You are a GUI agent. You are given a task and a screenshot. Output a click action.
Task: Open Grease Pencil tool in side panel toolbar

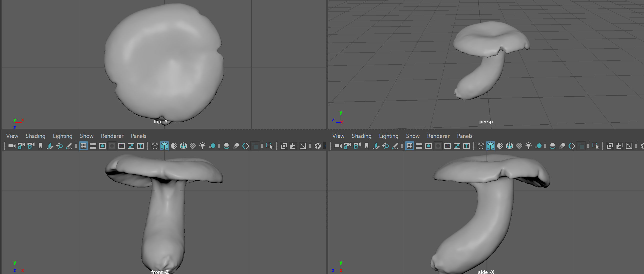[395, 146]
